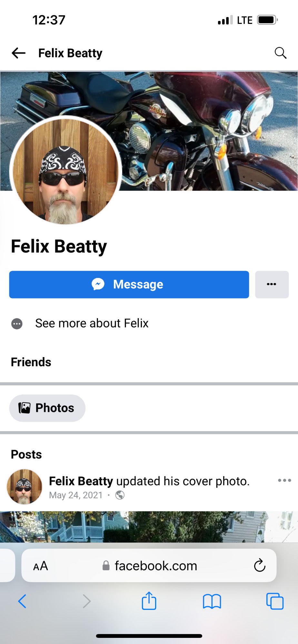This screenshot has height=644, width=298.
Task: Tap the back arrow beside Felix Beatty
Action: point(18,53)
